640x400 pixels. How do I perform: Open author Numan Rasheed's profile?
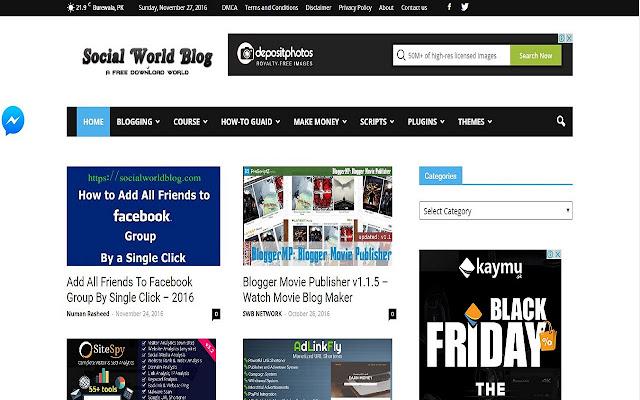coord(88,313)
